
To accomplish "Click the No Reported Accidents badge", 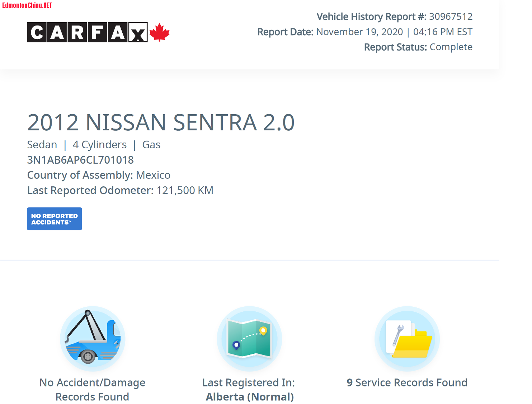I will (55, 219).
